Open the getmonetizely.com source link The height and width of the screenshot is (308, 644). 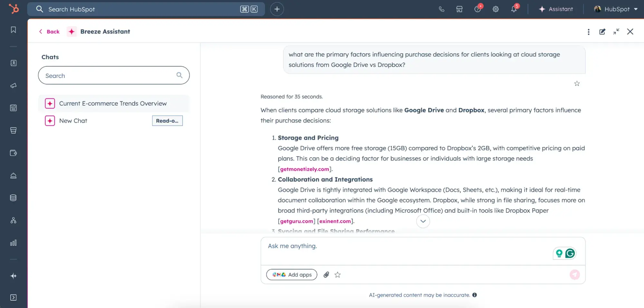click(x=304, y=169)
